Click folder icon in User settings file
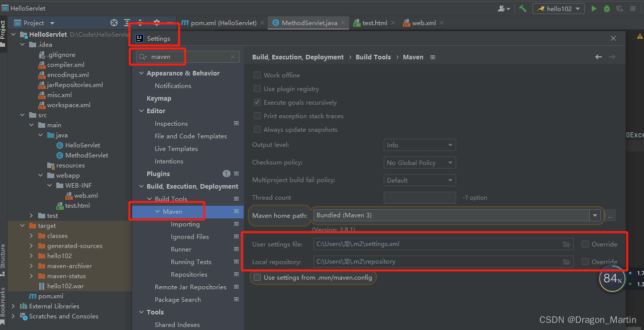 (567, 244)
